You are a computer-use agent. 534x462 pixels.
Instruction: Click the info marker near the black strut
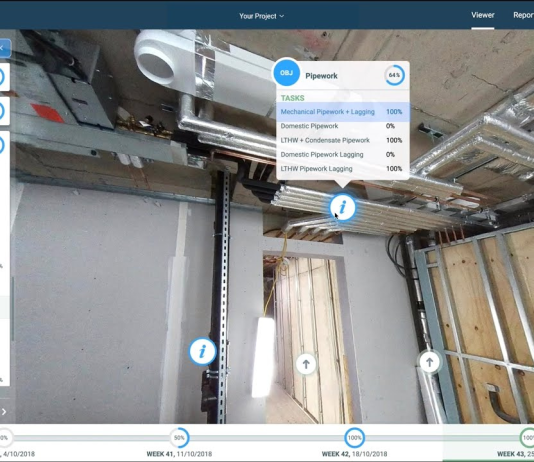click(x=202, y=351)
